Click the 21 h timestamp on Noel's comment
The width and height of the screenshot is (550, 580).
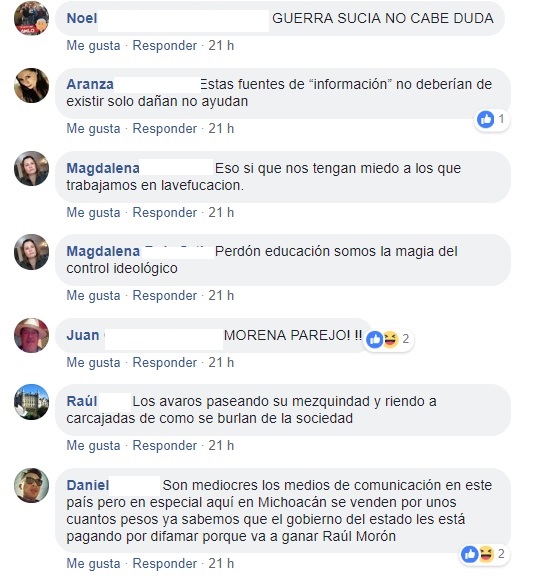tap(221, 45)
